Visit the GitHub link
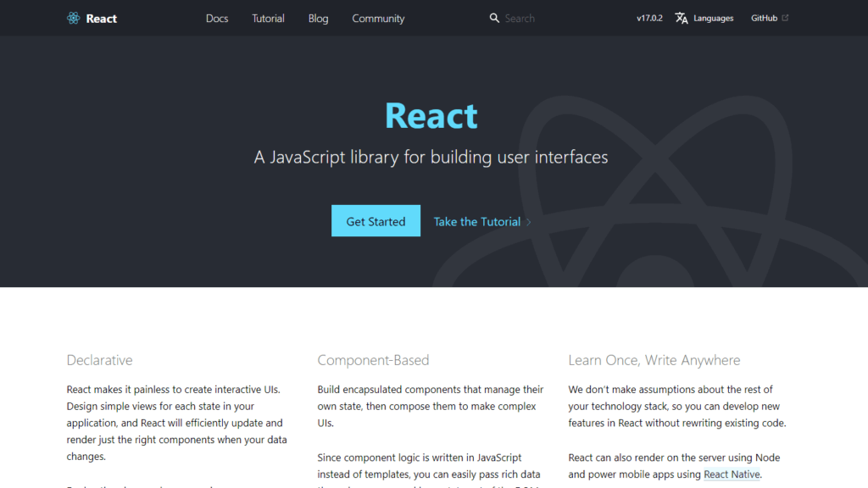The width and height of the screenshot is (868, 488). tap(764, 19)
